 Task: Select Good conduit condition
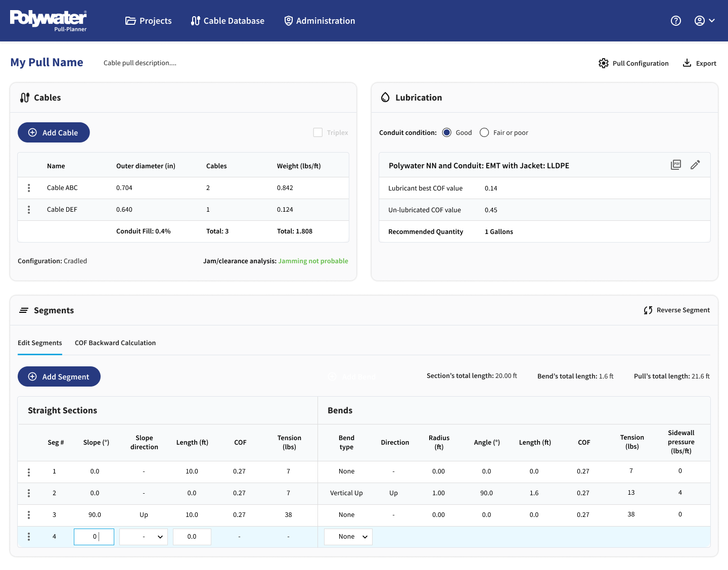pyautogui.click(x=447, y=132)
